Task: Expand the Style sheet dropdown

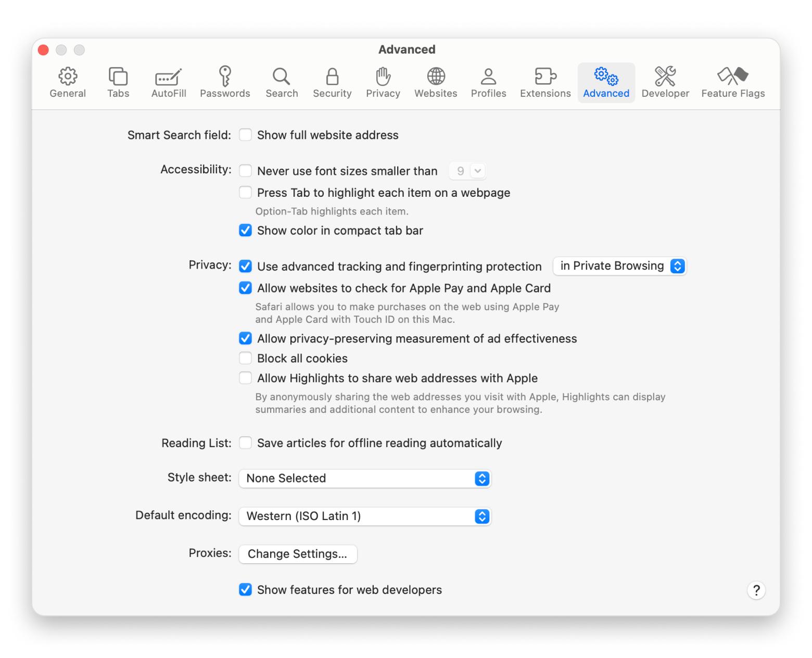Action: [x=364, y=478]
